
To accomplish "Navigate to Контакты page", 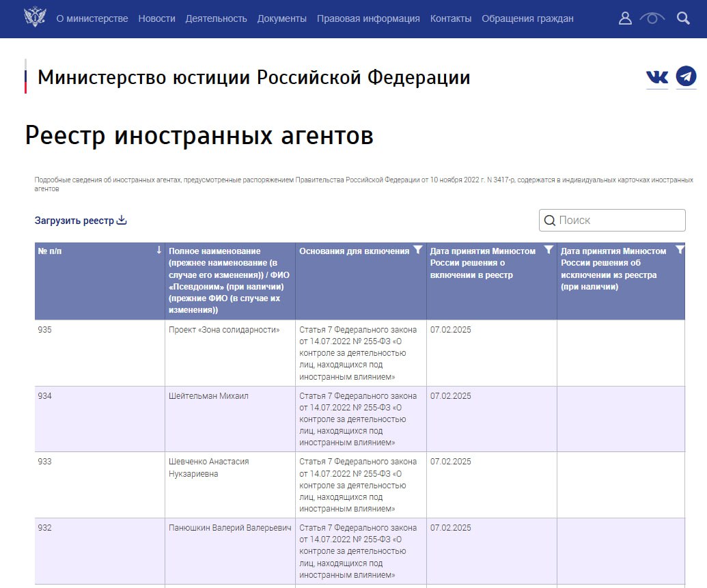I will pyautogui.click(x=451, y=18).
